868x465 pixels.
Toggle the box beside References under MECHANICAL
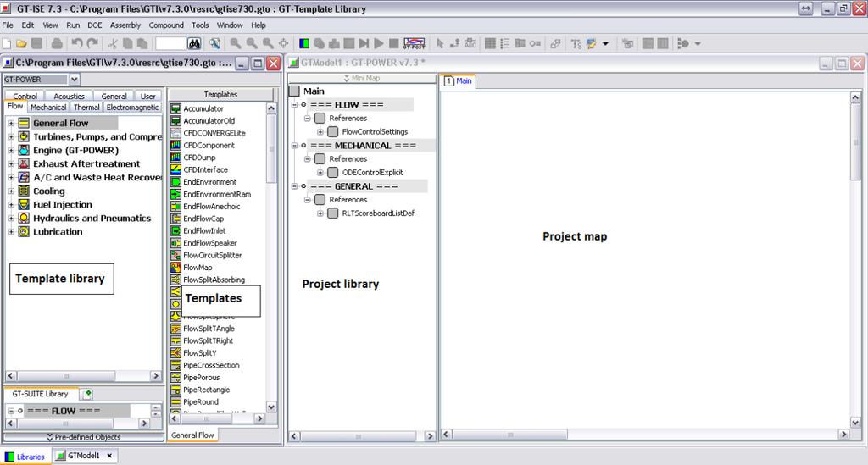(x=320, y=158)
